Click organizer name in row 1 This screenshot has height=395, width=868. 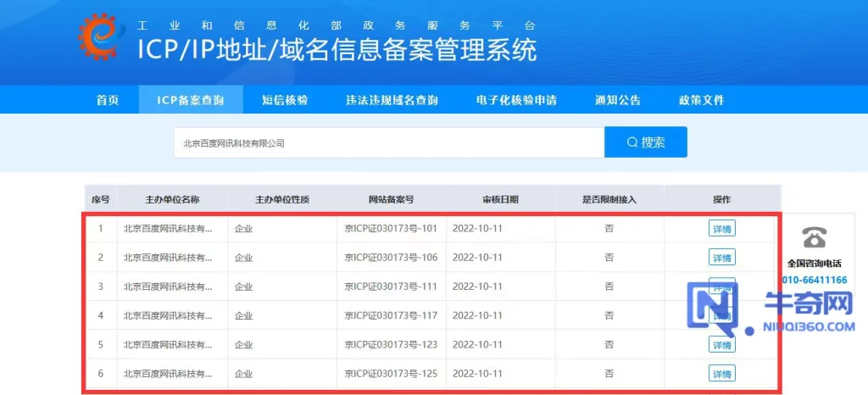(168, 228)
